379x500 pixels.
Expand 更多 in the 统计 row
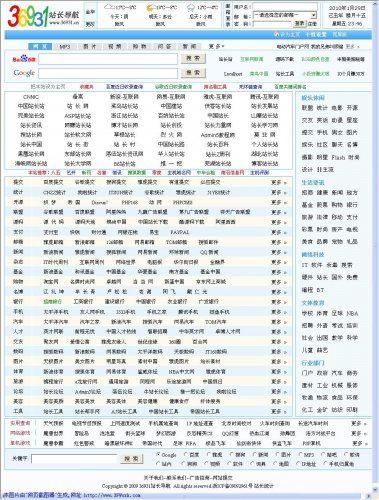pos(279,192)
